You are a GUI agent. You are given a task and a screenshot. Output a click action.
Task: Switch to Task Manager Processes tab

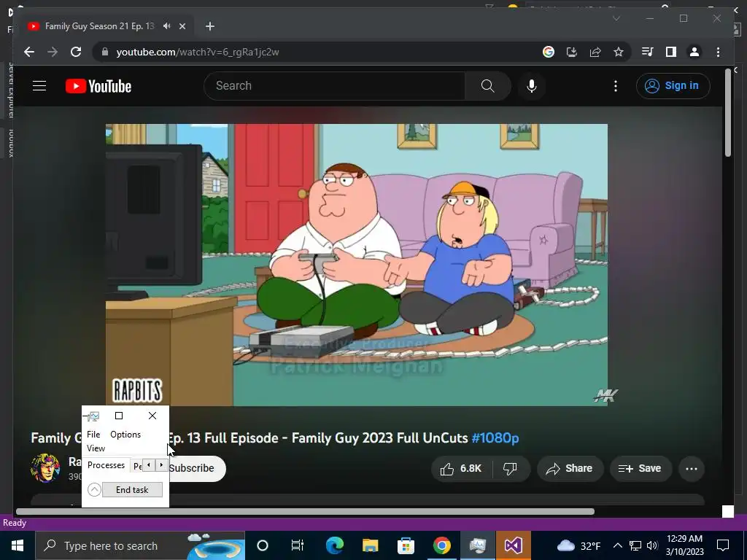click(106, 465)
